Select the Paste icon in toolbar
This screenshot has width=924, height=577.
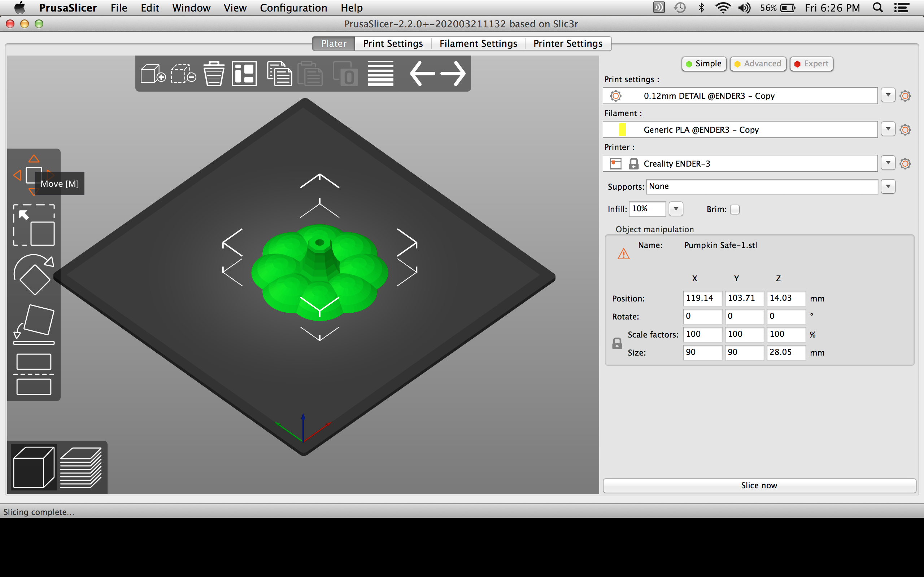(310, 73)
